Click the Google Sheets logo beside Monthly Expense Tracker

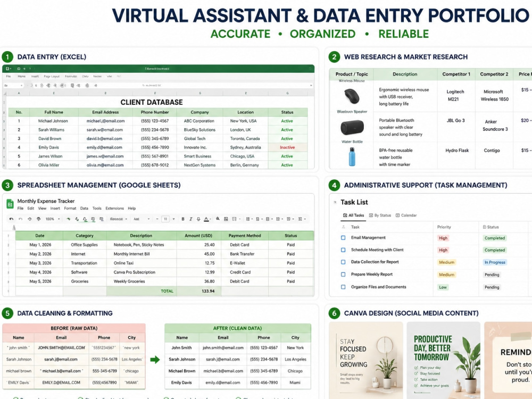pyautogui.click(x=10, y=204)
